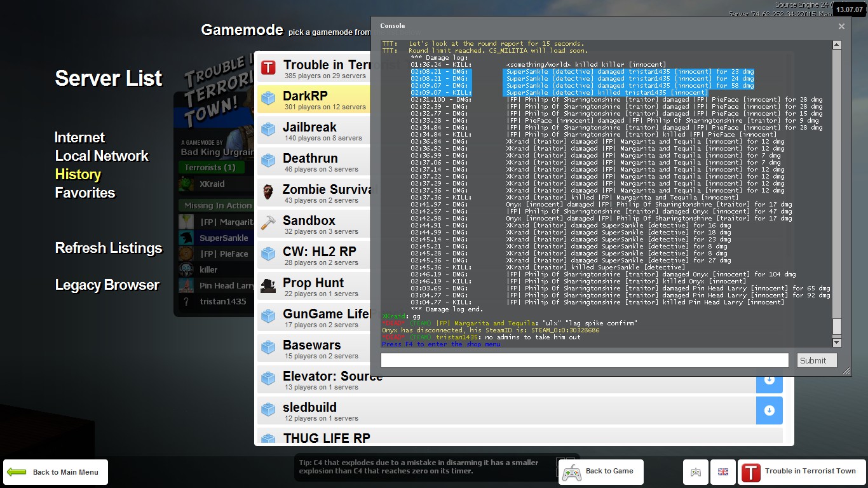The image size is (868, 488).
Task: Click the "<something/world> killed killer" log line
Action: pyautogui.click(x=537, y=65)
